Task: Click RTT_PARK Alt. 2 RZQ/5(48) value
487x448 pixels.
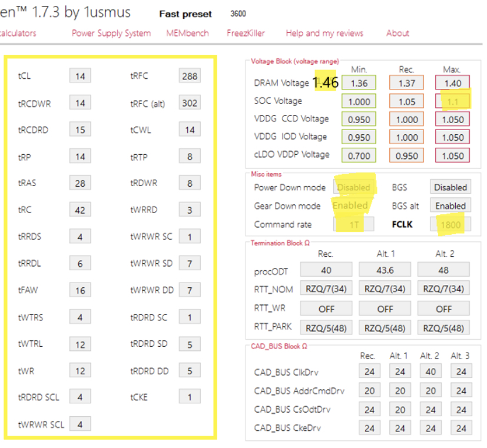Action: pos(443,327)
